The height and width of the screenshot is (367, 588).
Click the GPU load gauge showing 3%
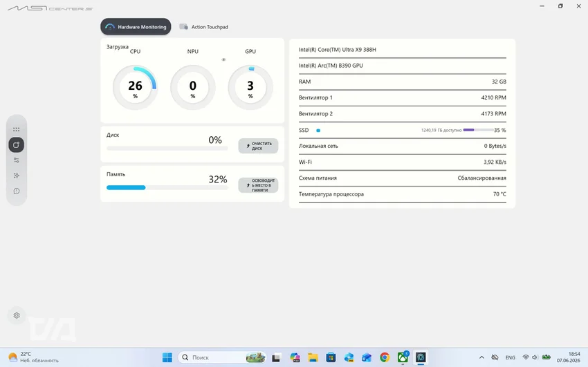click(x=250, y=88)
